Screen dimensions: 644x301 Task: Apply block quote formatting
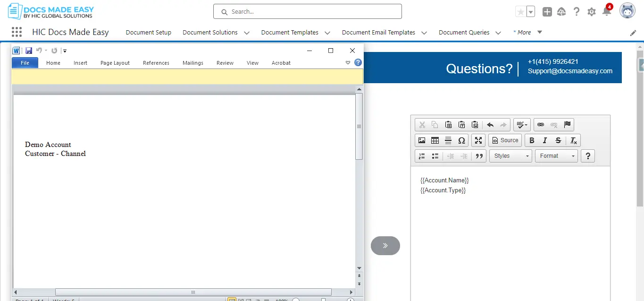pyautogui.click(x=479, y=156)
